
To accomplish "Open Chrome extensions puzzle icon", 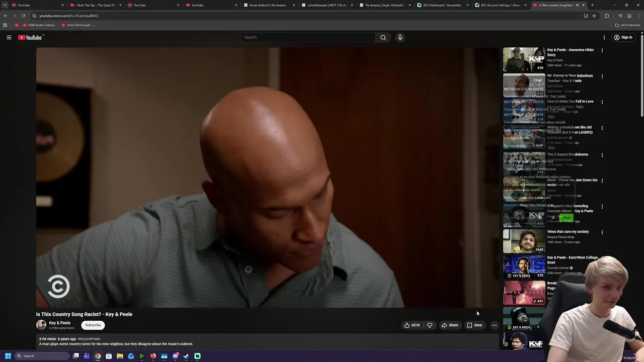I will coord(607,16).
